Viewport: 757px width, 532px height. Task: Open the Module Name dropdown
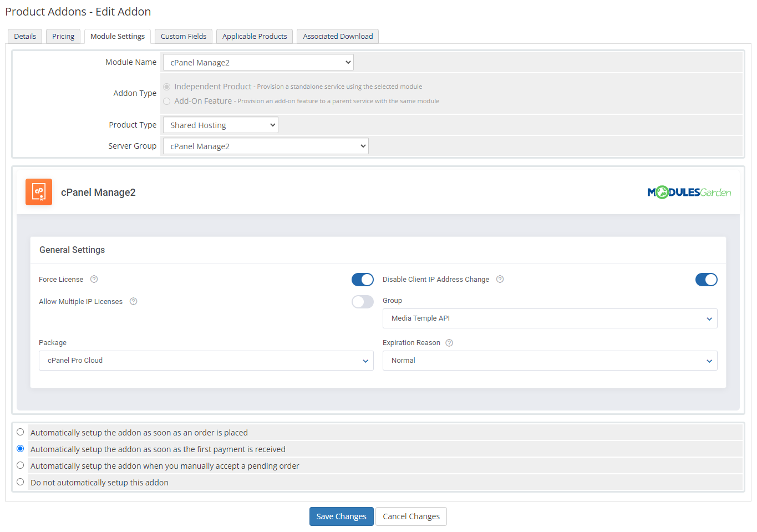257,62
